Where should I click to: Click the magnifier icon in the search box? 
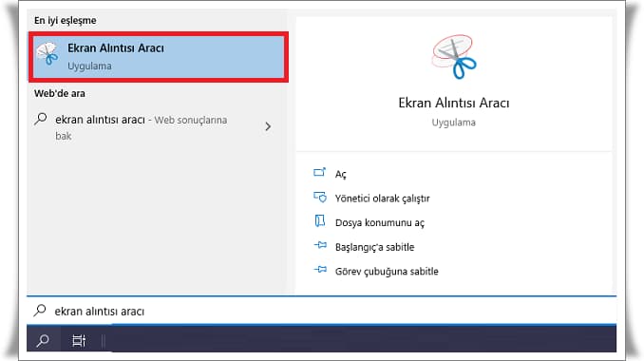pyautogui.click(x=40, y=310)
